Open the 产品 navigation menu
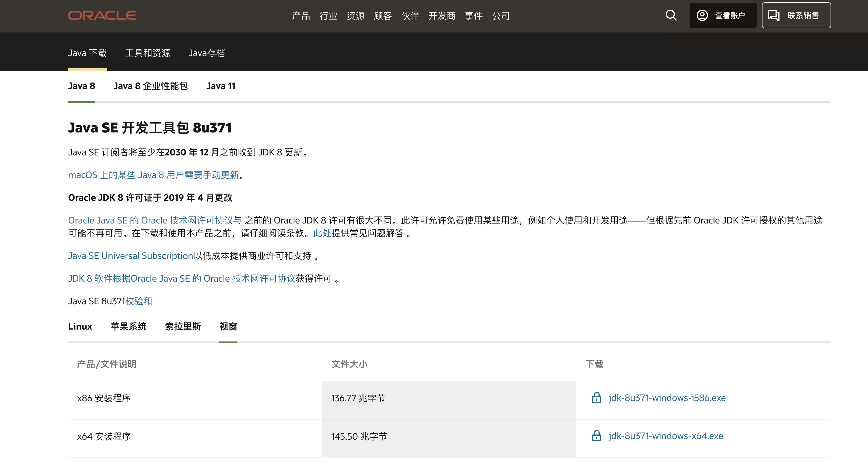The image size is (868, 464). (x=301, y=16)
